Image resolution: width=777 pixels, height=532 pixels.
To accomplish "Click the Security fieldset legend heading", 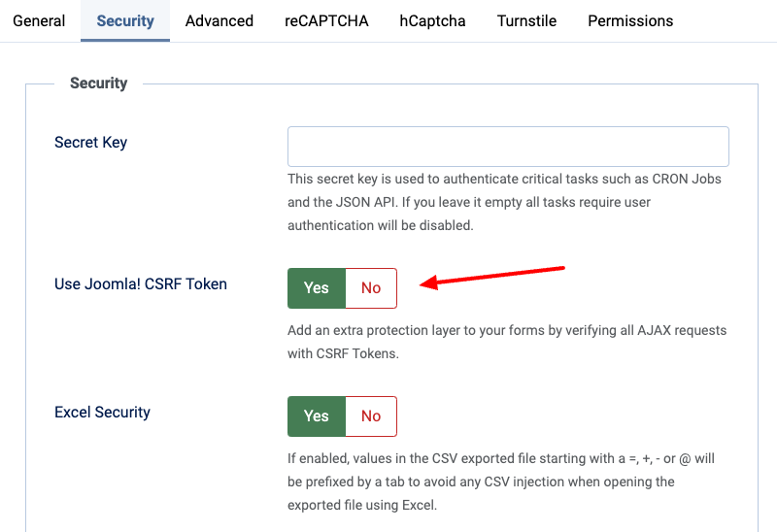I will [x=98, y=83].
